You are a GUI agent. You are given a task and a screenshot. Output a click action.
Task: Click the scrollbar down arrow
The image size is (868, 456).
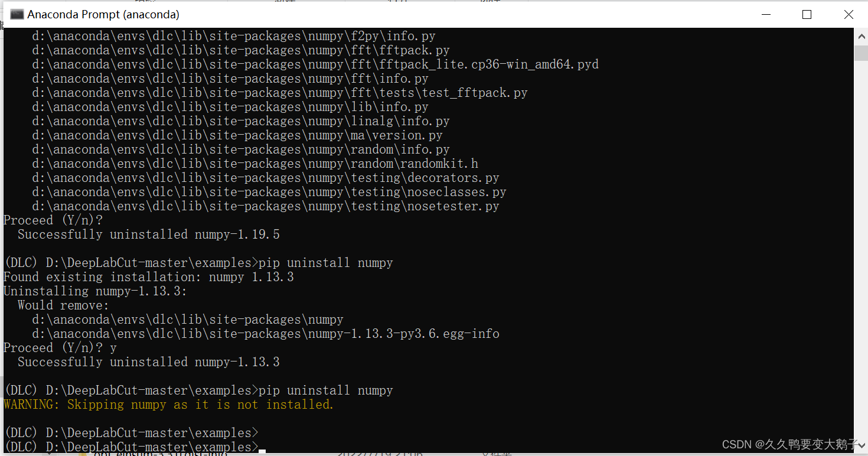coord(861,447)
